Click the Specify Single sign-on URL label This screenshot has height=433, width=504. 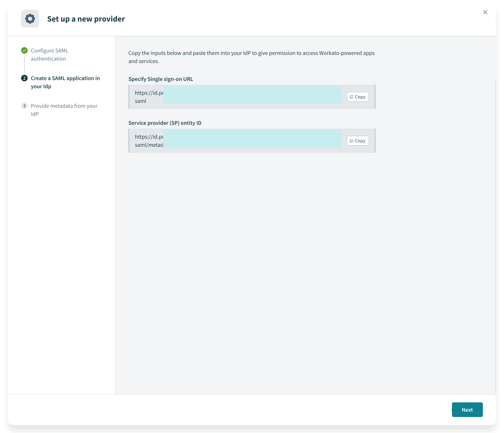[161, 79]
